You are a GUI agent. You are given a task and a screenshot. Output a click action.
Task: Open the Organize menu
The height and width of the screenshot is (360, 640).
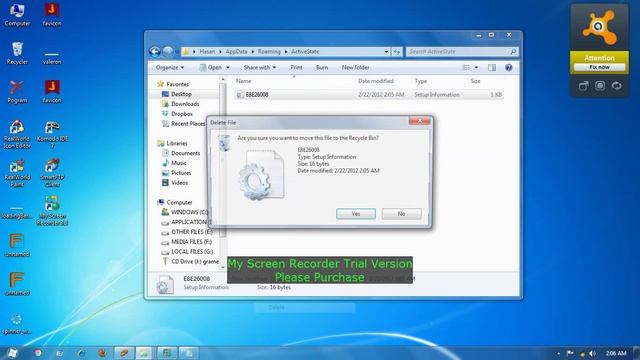(170, 68)
